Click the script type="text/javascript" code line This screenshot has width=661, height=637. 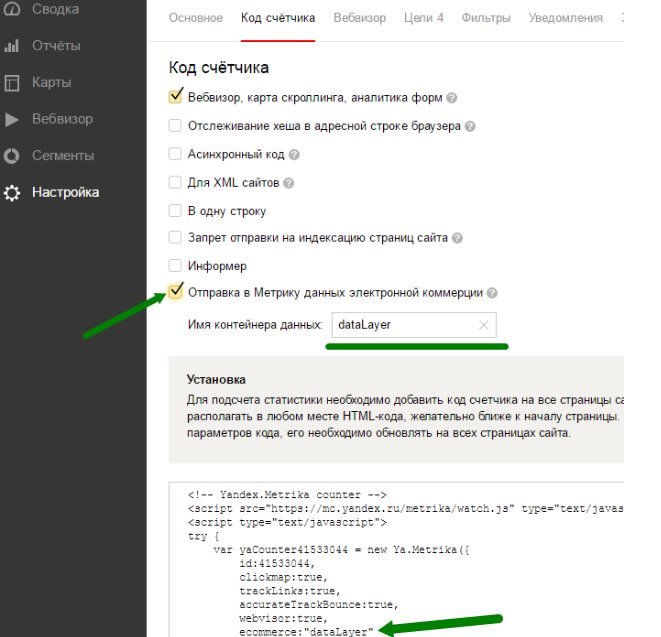tap(287, 523)
